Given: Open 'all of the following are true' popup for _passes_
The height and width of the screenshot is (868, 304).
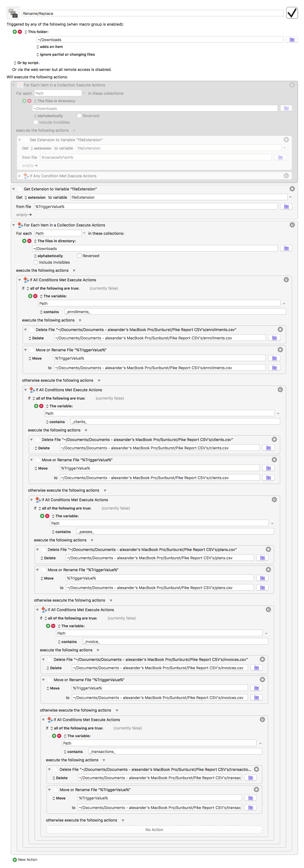Looking at the screenshot, I should coord(64,508).
